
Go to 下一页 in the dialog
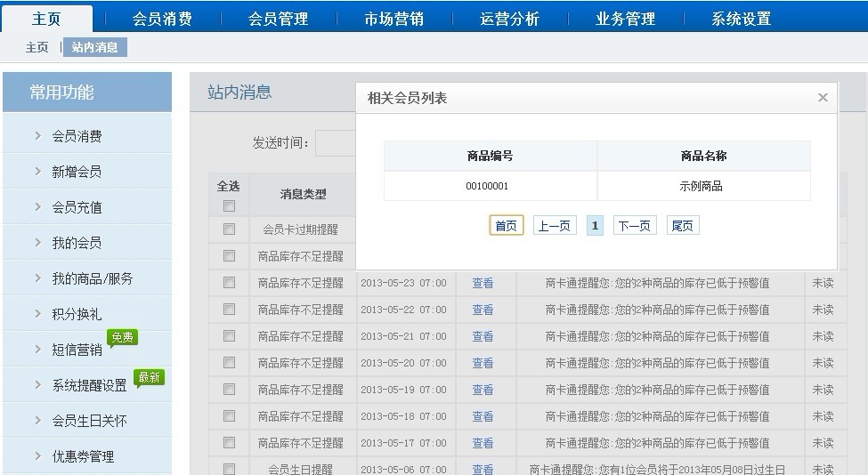point(634,226)
